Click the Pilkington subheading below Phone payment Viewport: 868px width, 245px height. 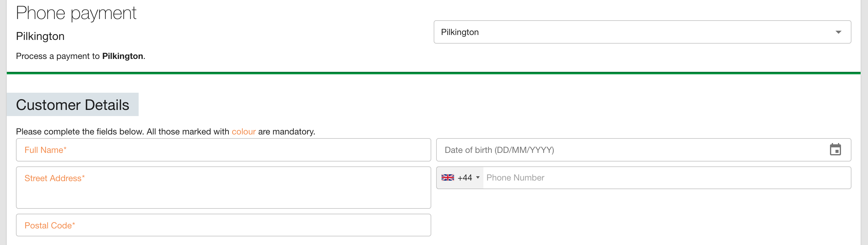coord(40,36)
